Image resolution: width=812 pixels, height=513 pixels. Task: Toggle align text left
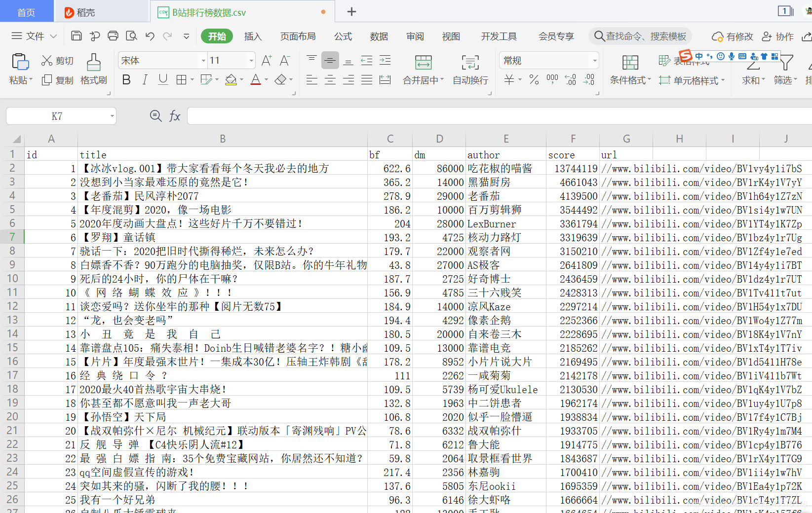[312, 79]
